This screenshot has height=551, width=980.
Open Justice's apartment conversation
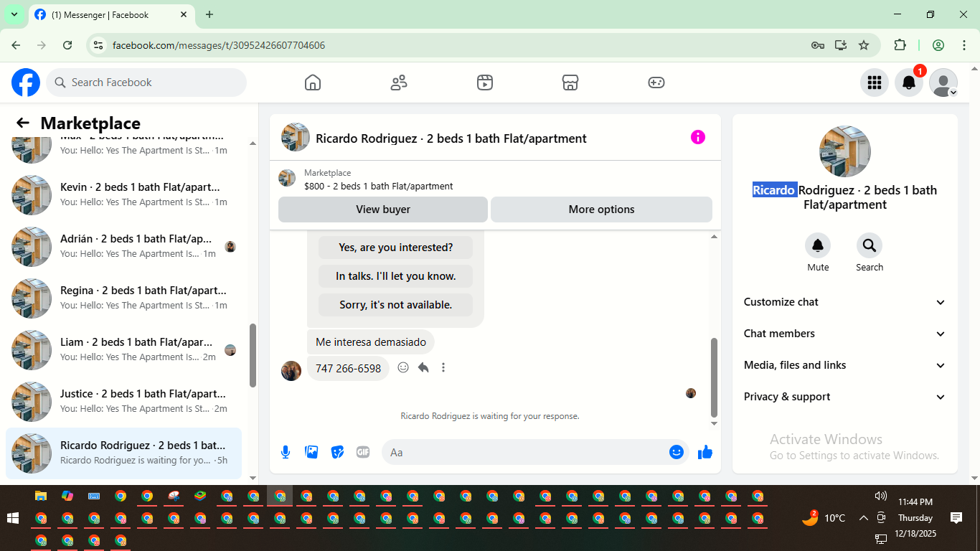pos(123,402)
